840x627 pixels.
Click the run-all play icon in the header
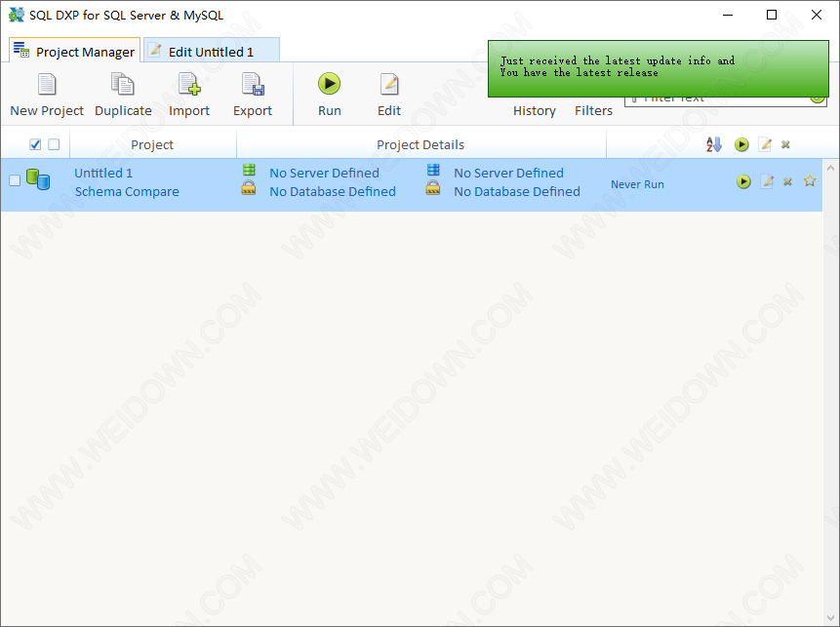click(x=741, y=144)
